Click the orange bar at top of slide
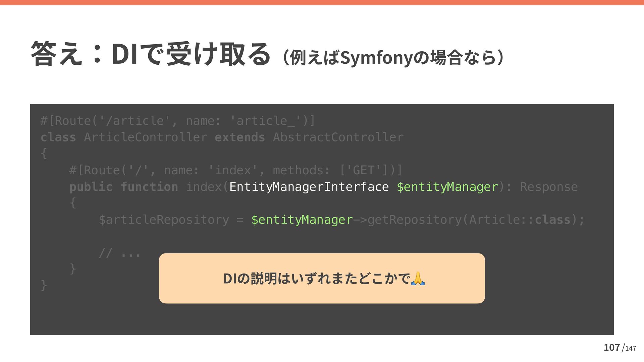 tap(322, 2)
